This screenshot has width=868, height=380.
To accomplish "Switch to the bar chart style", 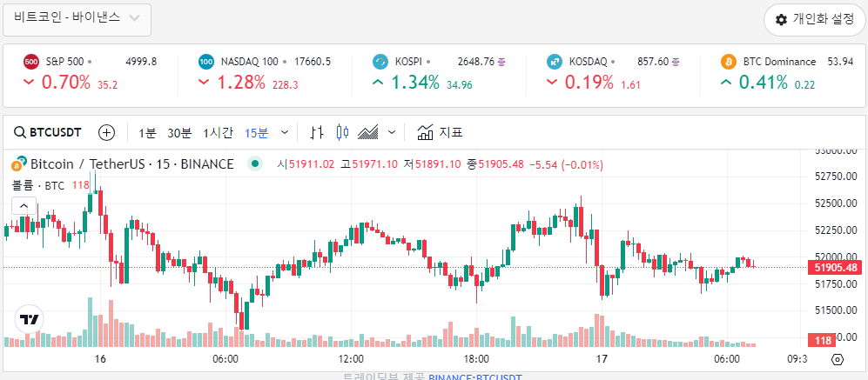I will point(317,133).
